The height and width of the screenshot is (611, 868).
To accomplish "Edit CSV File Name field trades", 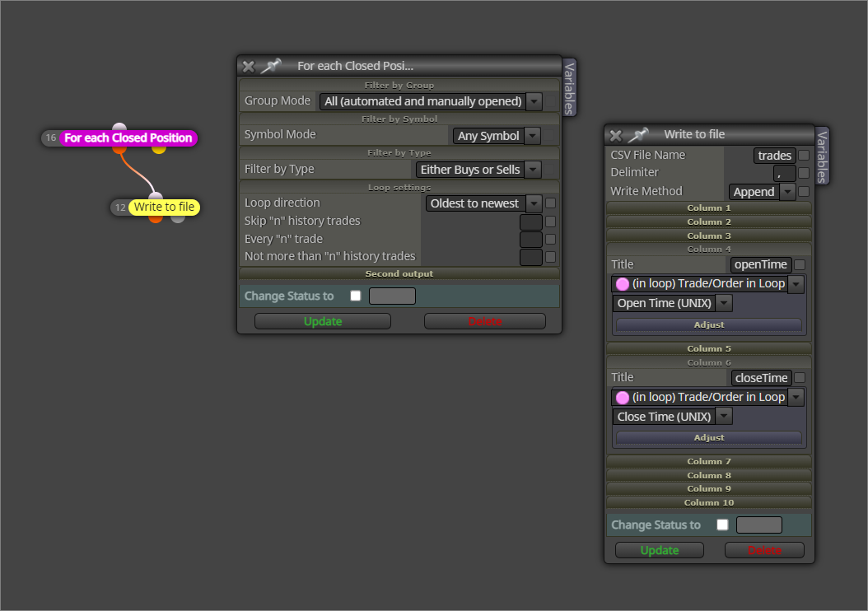I will 774,156.
